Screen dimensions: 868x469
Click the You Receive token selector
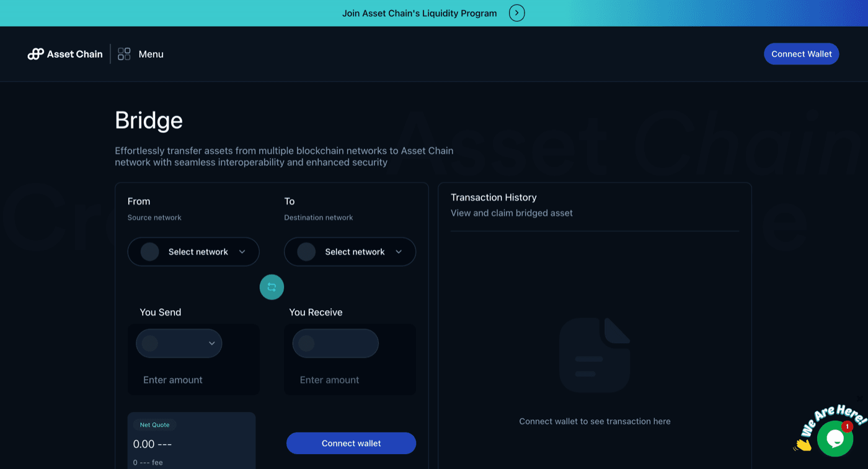tap(335, 343)
